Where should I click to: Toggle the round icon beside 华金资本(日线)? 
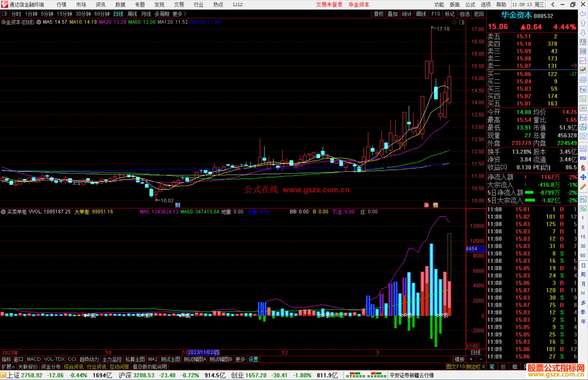39,22
